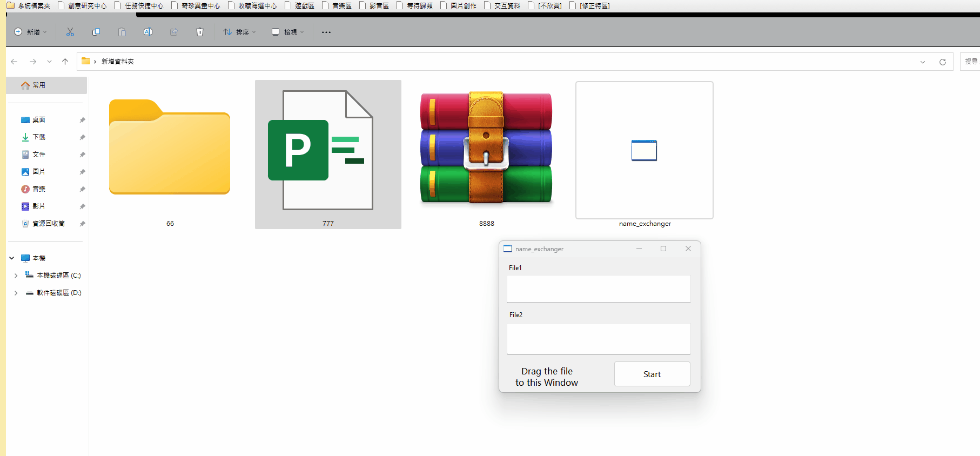Open the 排序 (Sort) dropdown menu
Viewport: 980px width, 456px height.
pos(239,32)
